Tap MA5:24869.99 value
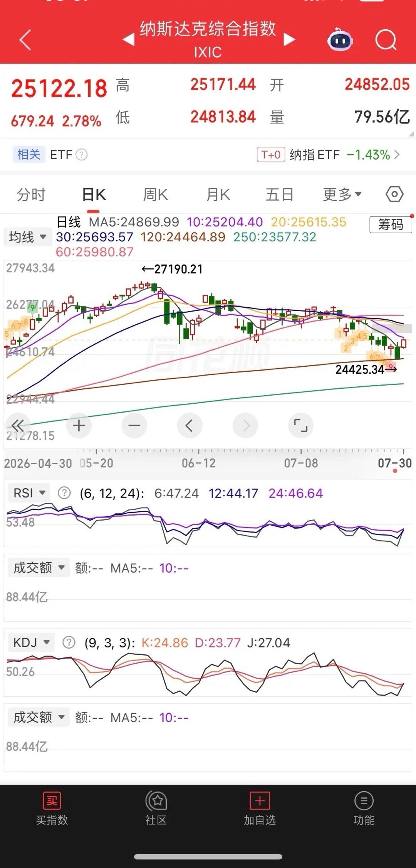Viewport: 416px width, 868px height. (134, 222)
